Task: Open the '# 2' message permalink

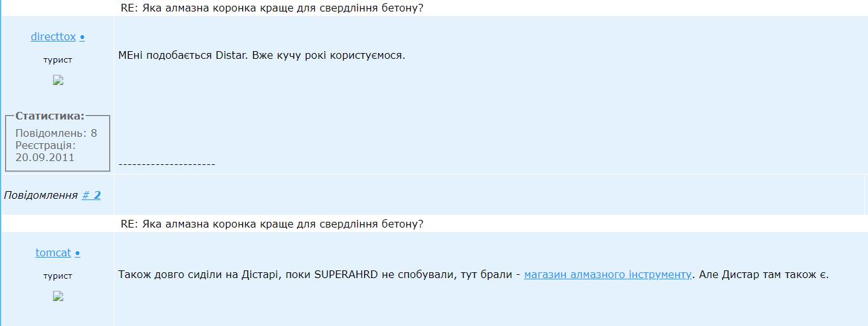Action: [91, 195]
